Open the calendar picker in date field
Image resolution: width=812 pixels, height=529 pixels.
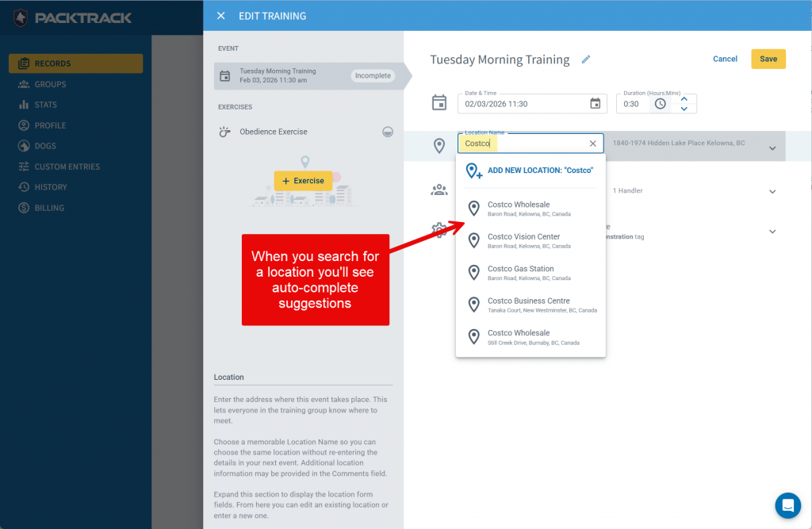[596, 104]
